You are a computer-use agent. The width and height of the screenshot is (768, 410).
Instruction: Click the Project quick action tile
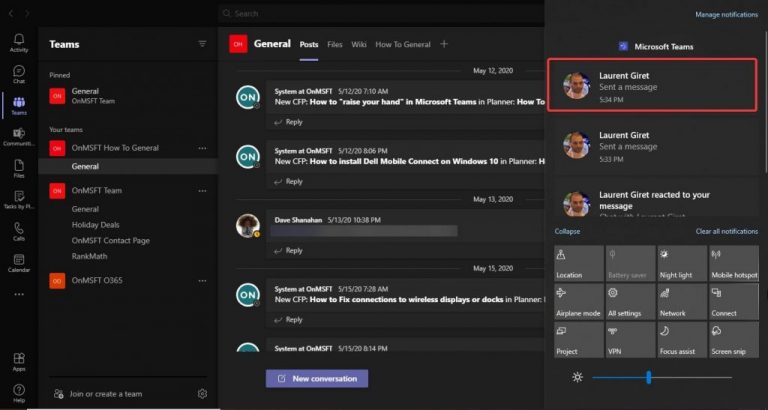tap(579, 339)
